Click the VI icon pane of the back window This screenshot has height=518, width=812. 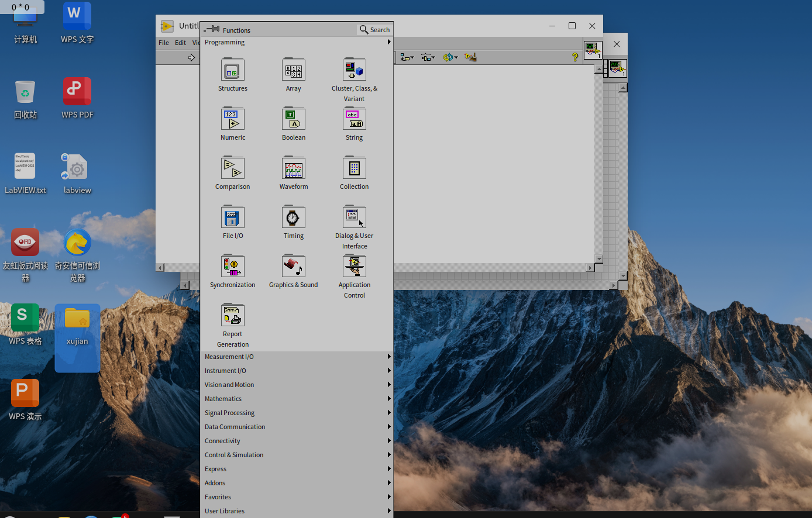pyautogui.click(x=618, y=68)
